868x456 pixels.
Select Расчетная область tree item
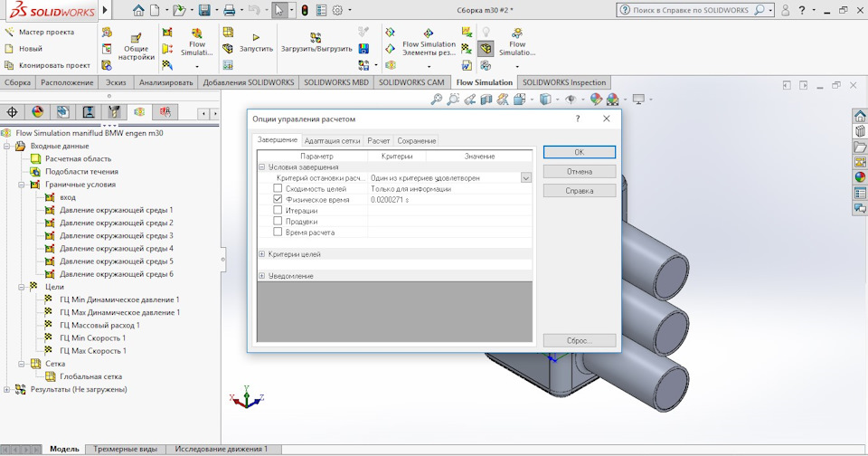click(x=78, y=159)
